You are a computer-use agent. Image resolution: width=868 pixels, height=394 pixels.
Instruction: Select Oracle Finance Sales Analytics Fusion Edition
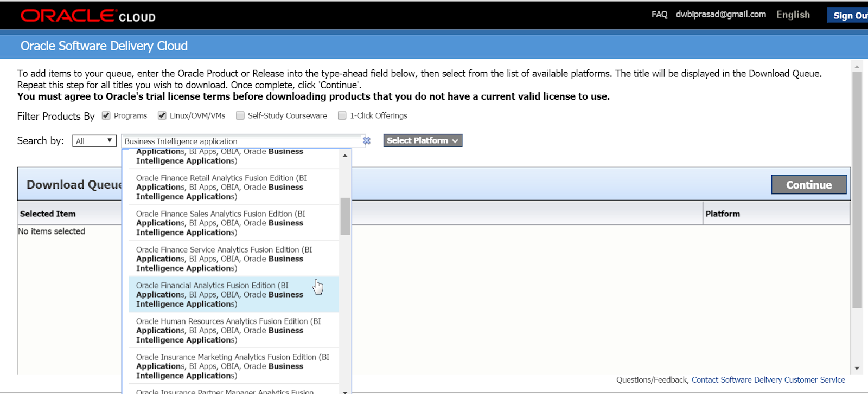234,223
